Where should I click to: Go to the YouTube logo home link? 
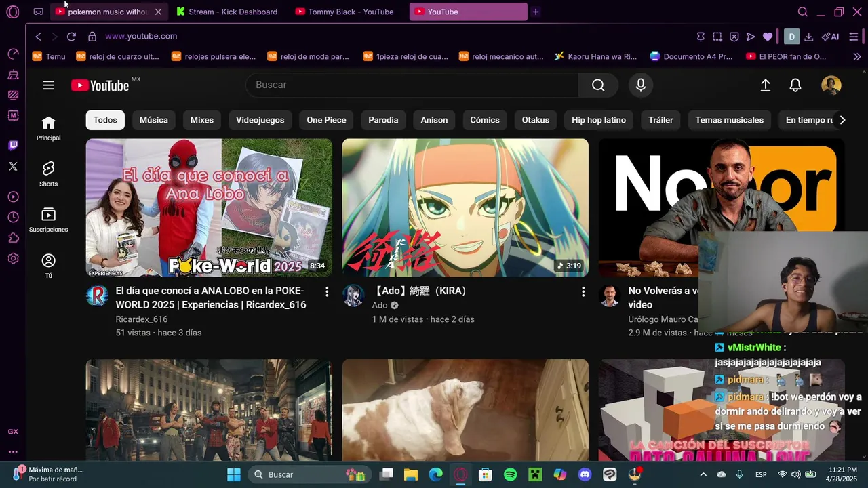click(100, 85)
